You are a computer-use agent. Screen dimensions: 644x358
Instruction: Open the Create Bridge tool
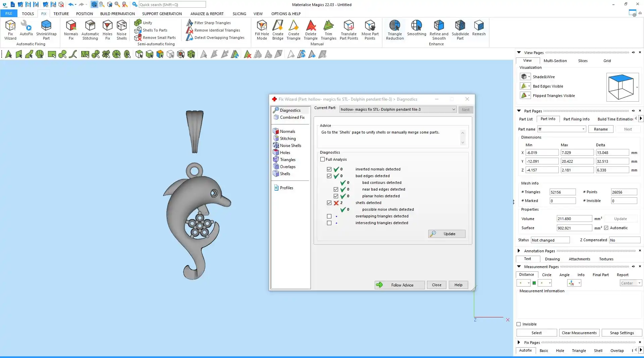278,30
